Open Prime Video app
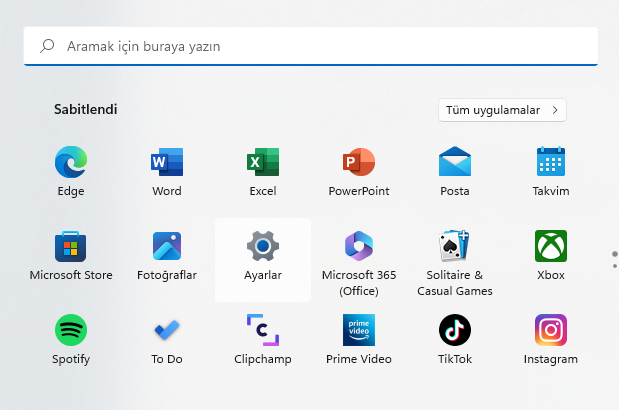Viewport: 619px width, 410px height. [359, 339]
